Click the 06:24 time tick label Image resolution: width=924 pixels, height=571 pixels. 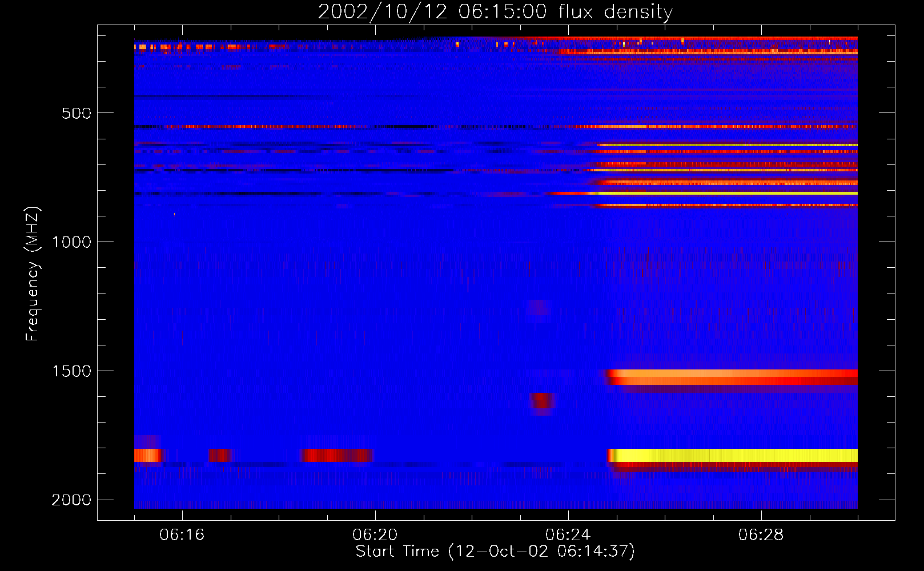[568, 535]
